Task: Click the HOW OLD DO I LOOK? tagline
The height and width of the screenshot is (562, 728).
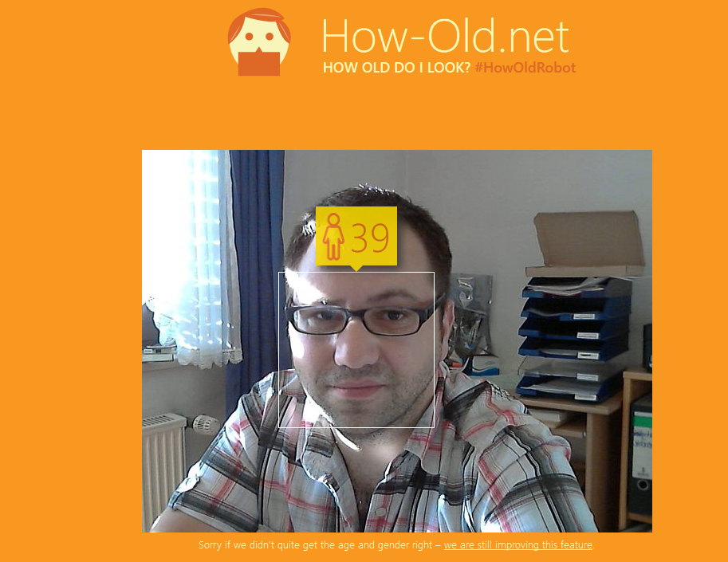Action: [x=397, y=68]
